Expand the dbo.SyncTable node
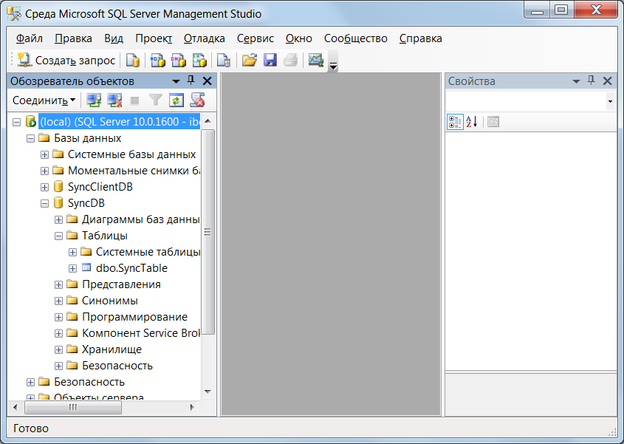Viewport: 624px width, 444px height. click(72, 269)
